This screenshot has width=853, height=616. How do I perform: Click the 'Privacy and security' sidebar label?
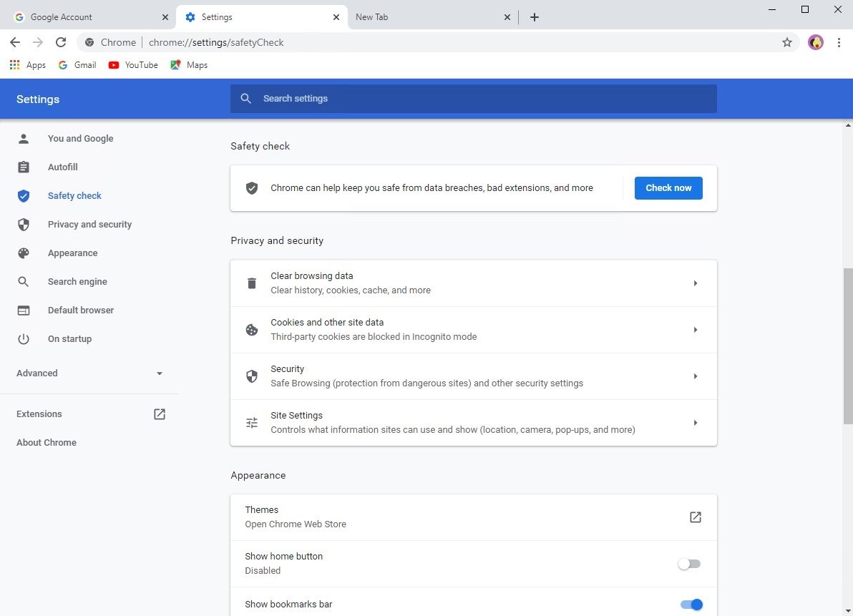(89, 225)
